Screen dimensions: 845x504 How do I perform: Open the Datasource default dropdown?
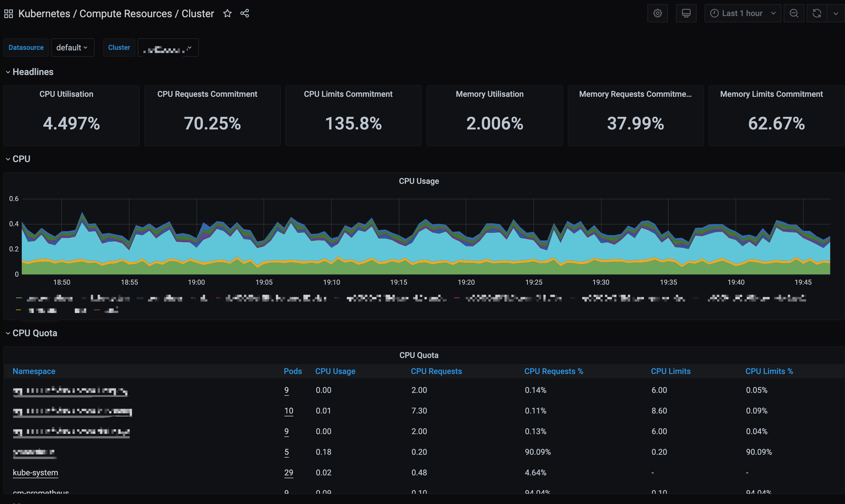(x=72, y=48)
